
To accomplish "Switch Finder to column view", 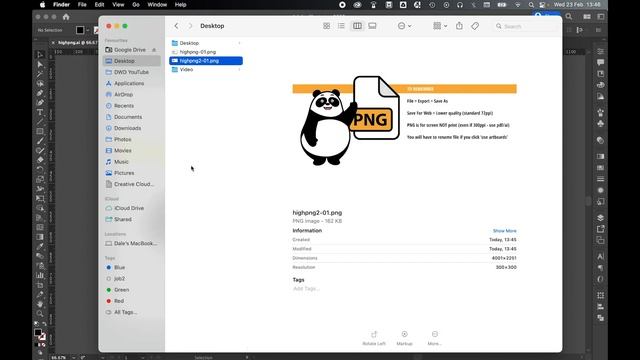I will pos(357,26).
